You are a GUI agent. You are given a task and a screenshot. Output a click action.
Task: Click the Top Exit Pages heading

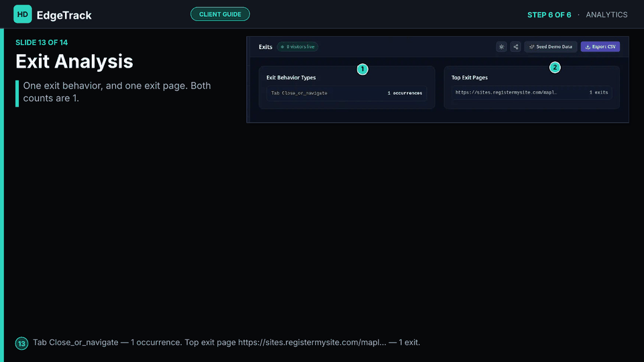470,78
